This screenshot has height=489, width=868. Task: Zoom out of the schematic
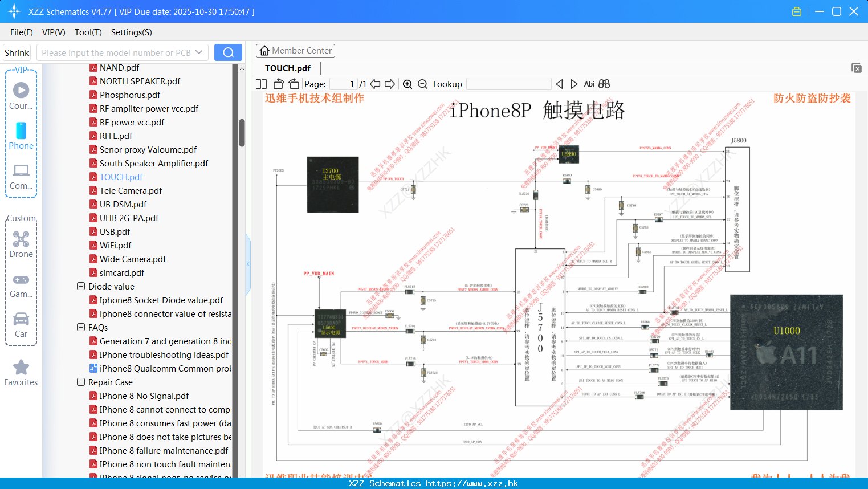(x=422, y=84)
